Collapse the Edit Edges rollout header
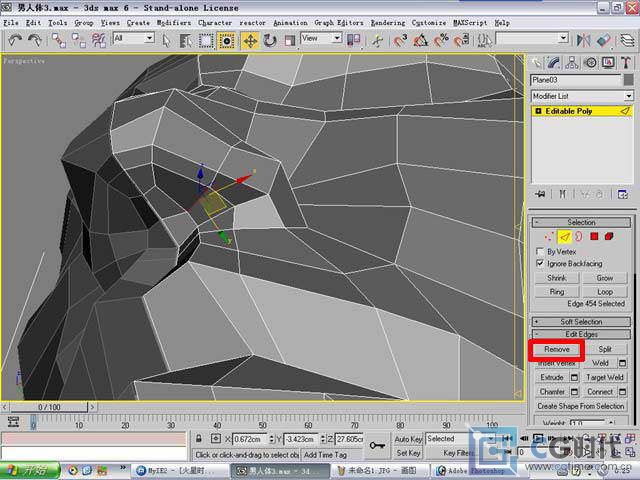 [x=581, y=334]
